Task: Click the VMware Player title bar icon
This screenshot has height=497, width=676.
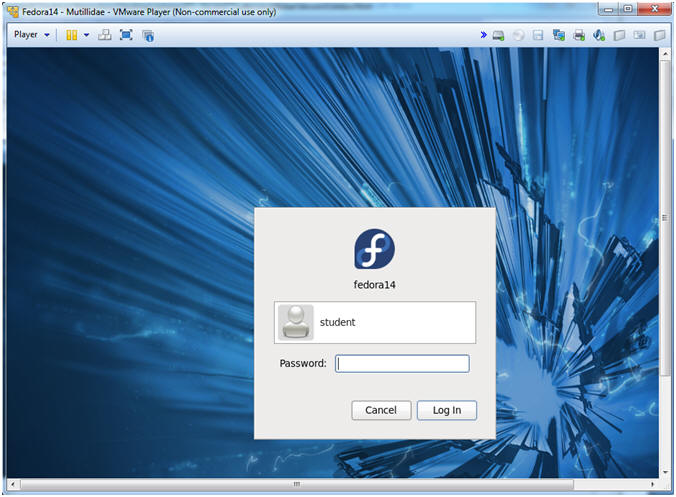Action: (x=13, y=11)
